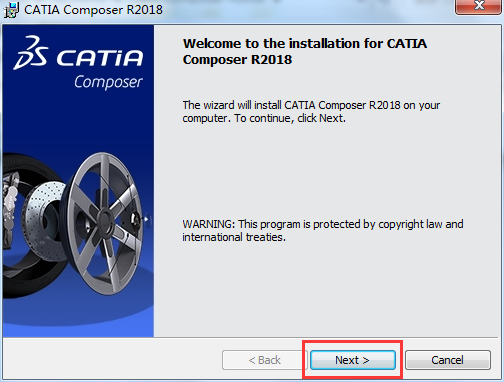Cancel the CATIA Composer installation
Screen dimensions: 504x382
(448, 360)
